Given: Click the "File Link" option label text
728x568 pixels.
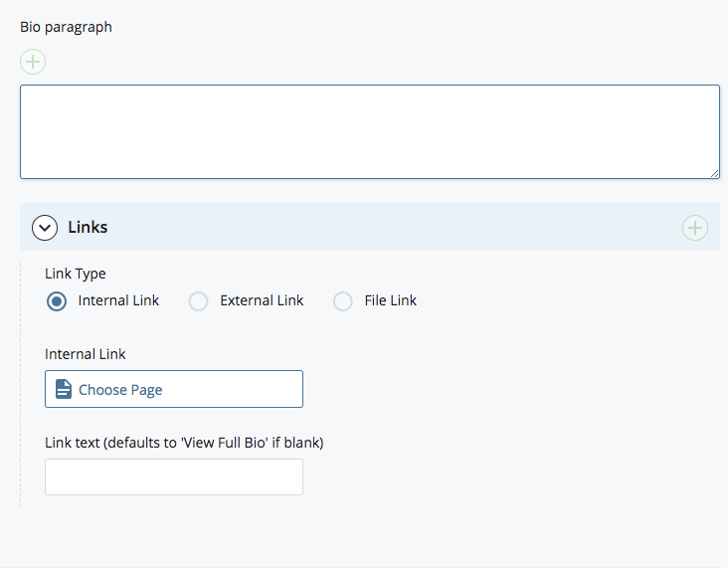Looking at the screenshot, I should pyautogui.click(x=390, y=300).
